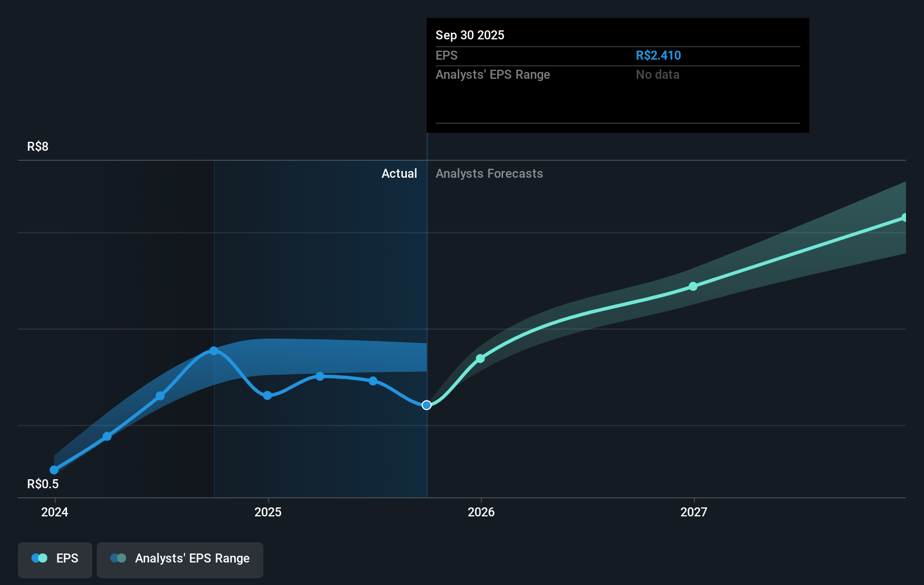924x585 pixels.
Task: Select the highlighted Sep 30 2025 EPS data point
Action: [x=427, y=405]
